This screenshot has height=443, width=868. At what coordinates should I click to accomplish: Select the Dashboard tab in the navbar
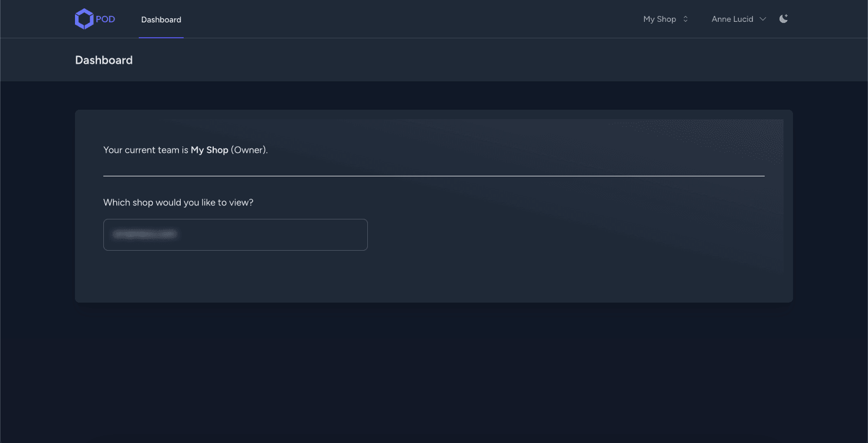161,19
